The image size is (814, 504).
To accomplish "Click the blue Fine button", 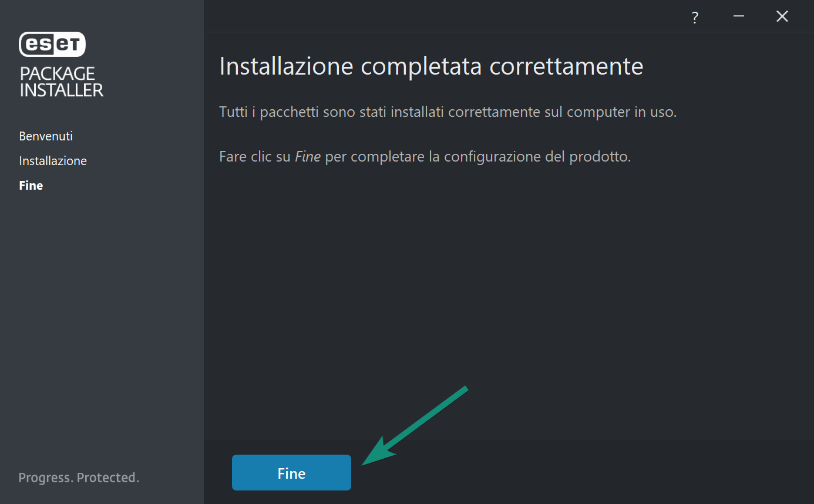I will click(291, 472).
